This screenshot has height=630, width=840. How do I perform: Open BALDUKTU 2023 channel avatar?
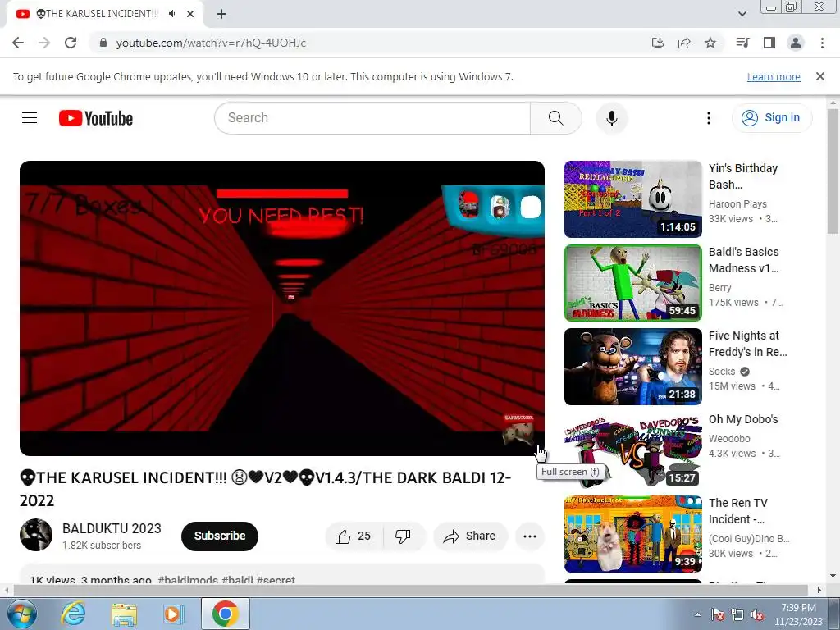click(36, 535)
